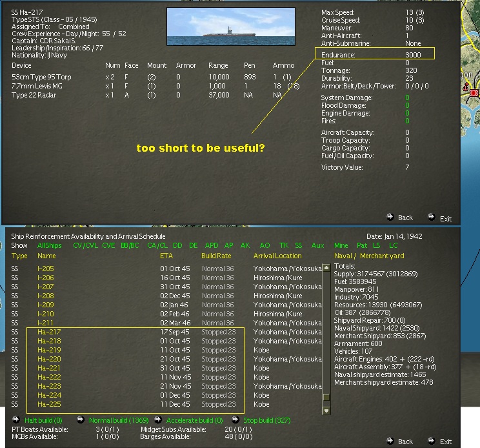Click the arrow icon beside Normal build
480x448 pixels.
click(x=81, y=420)
